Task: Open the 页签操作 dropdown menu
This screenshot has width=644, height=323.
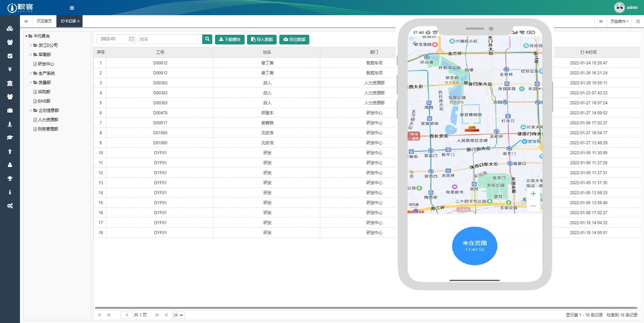Action: click(x=619, y=21)
